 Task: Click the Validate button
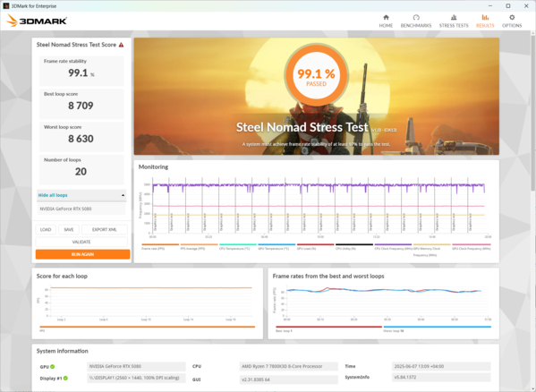(81, 242)
